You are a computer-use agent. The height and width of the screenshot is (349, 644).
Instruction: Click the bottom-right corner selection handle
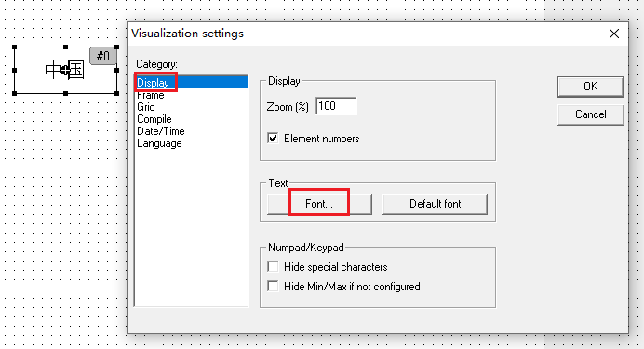(116, 94)
